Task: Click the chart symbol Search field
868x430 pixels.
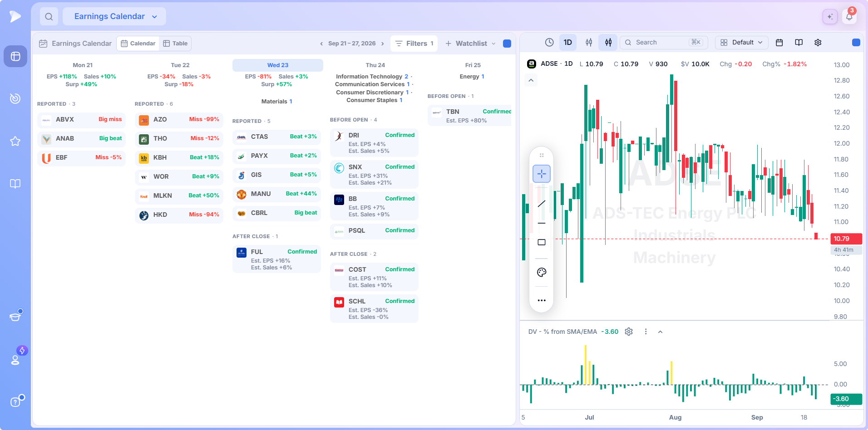Action: click(x=664, y=42)
